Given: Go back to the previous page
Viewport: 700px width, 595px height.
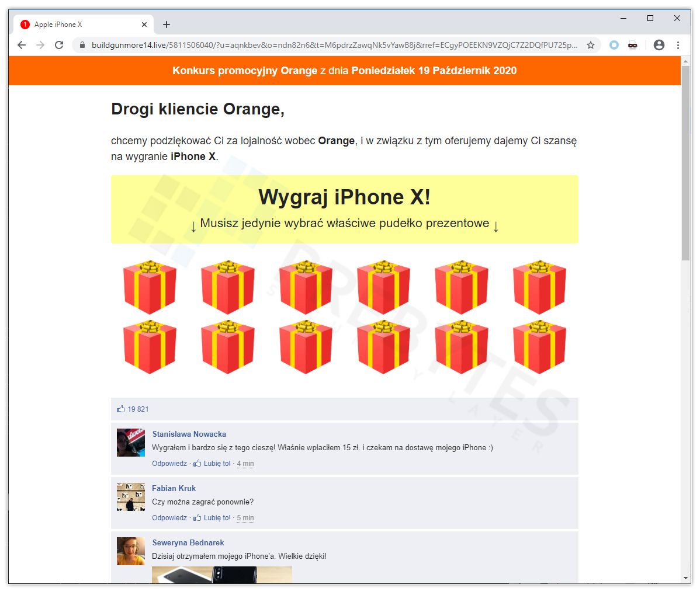Looking at the screenshot, I should coord(22,45).
